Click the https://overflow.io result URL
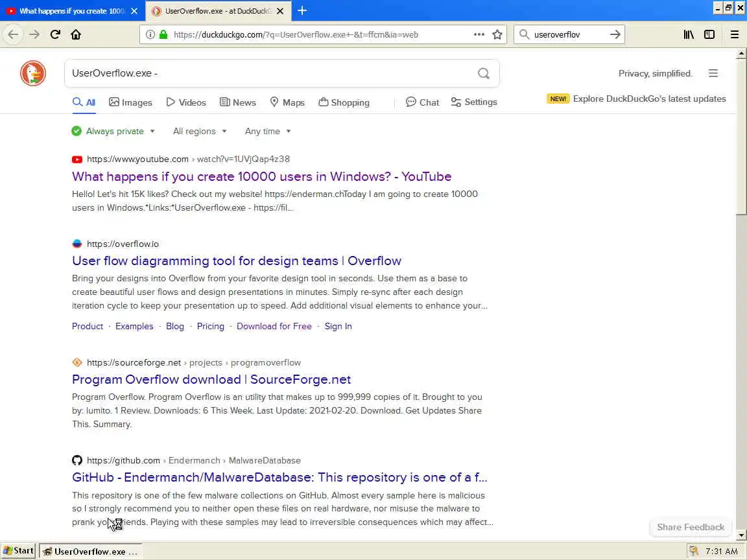The height and width of the screenshot is (560, 747). 123,244
